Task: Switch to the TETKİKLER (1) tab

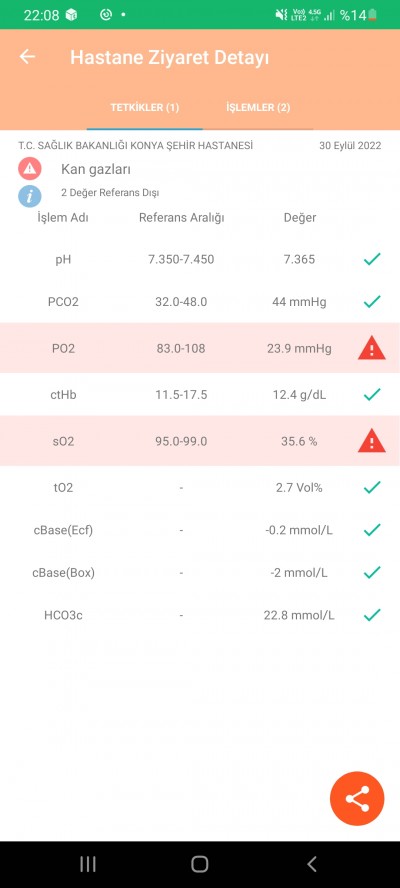Action: click(144, 108)
